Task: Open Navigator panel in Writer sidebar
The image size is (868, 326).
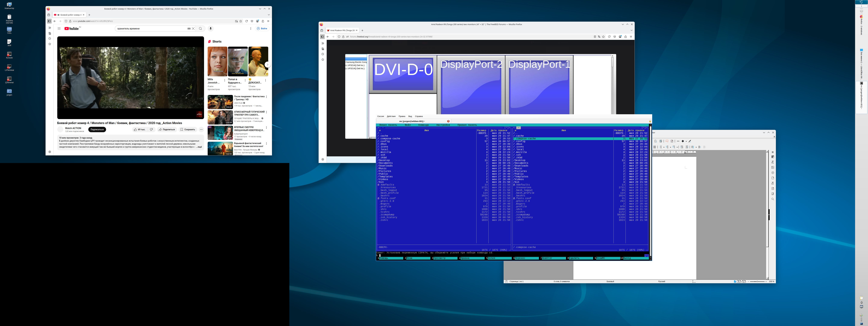Action: point(773,173)
